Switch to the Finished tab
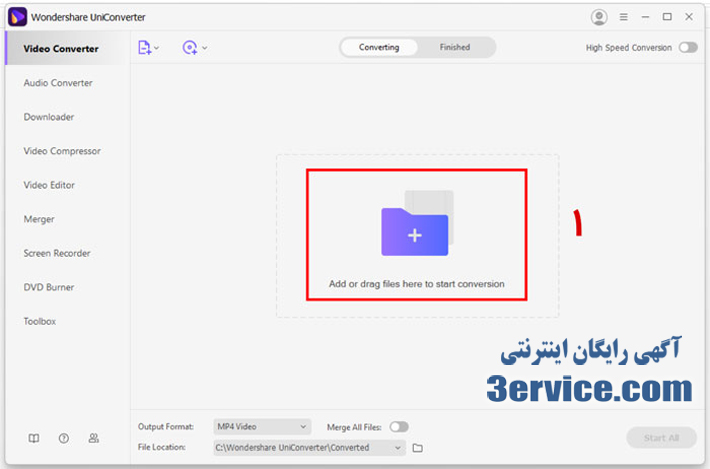This screenshot has height=469, width=710. [455, 48]
